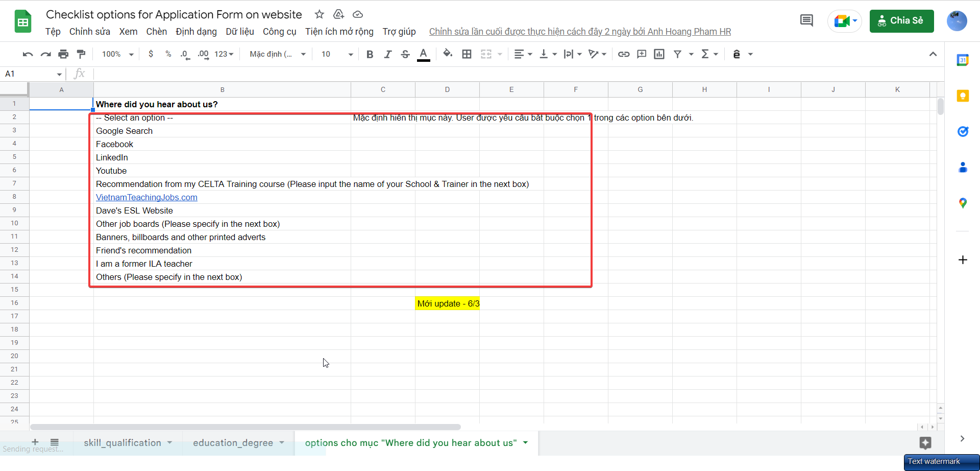Screen dimensions: 980x471
Task: Open Google Calendar side panel
Action: point(963,60)
